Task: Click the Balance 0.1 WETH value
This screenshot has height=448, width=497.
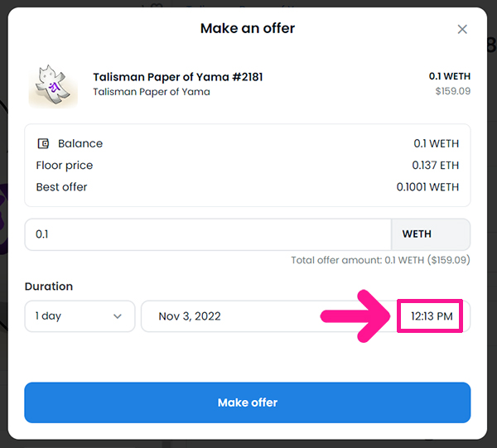Action: pyautogui.click(x=437, y=143)
